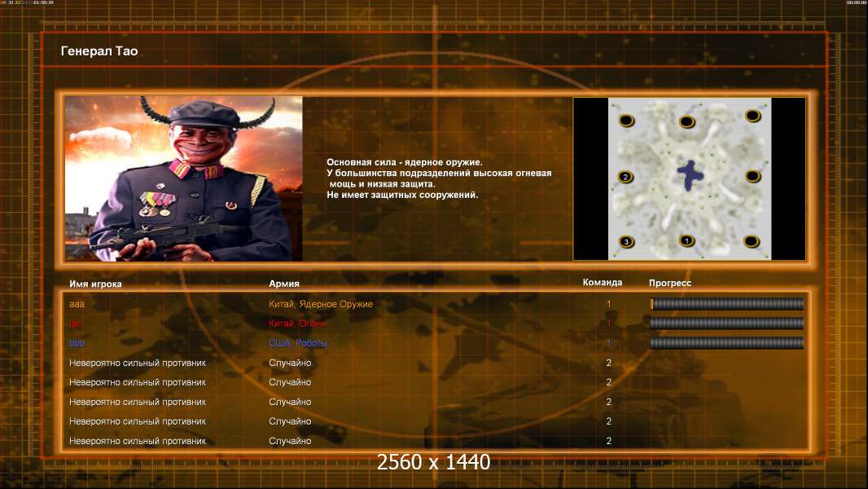Select the empty start slot opposite marker 2

click(752, 177)
